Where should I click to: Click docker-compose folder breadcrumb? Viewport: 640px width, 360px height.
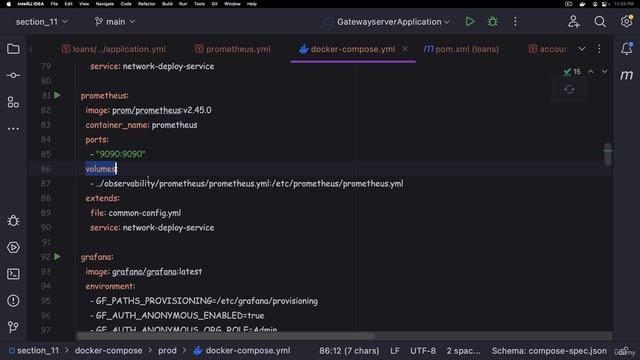pos(109,351)
